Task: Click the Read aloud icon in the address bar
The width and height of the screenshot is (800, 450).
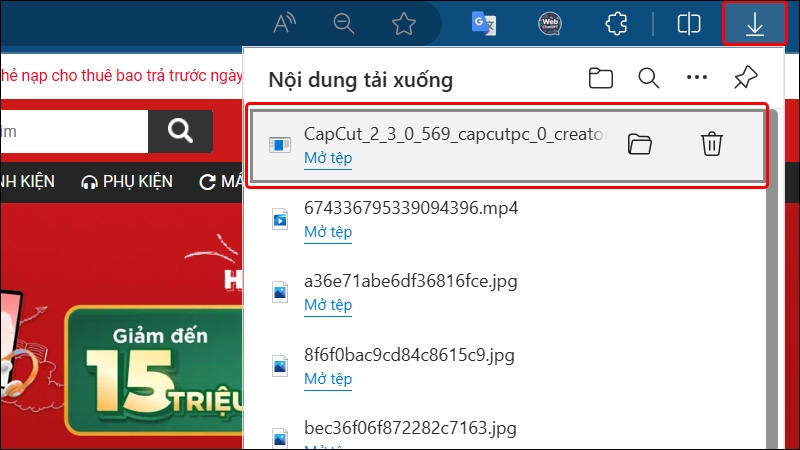Action: point(285,23)
